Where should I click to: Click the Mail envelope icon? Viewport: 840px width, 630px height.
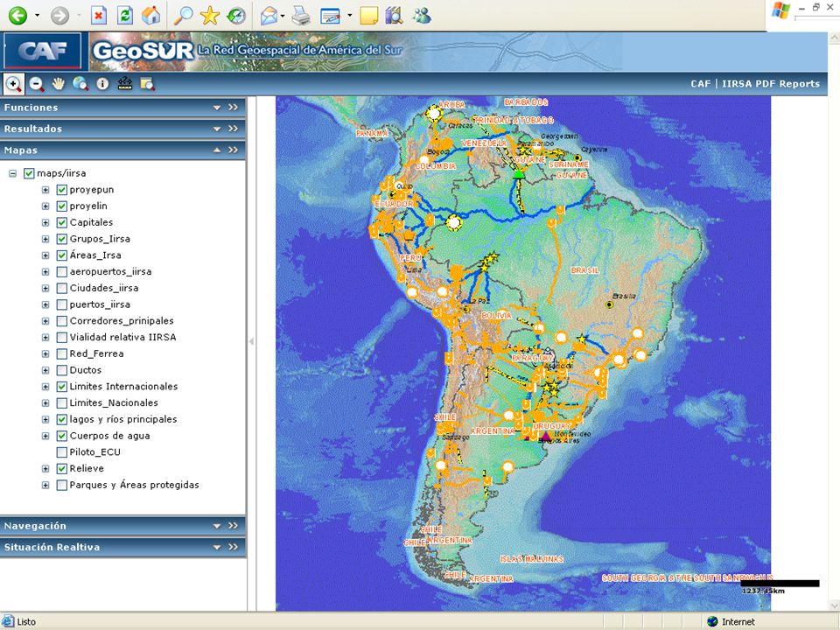pyautogui.click(x=269, y=16)
